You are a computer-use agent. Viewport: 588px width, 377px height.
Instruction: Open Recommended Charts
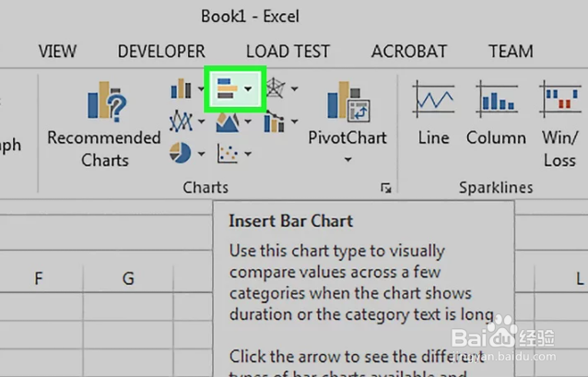click(x=104, y=124)
